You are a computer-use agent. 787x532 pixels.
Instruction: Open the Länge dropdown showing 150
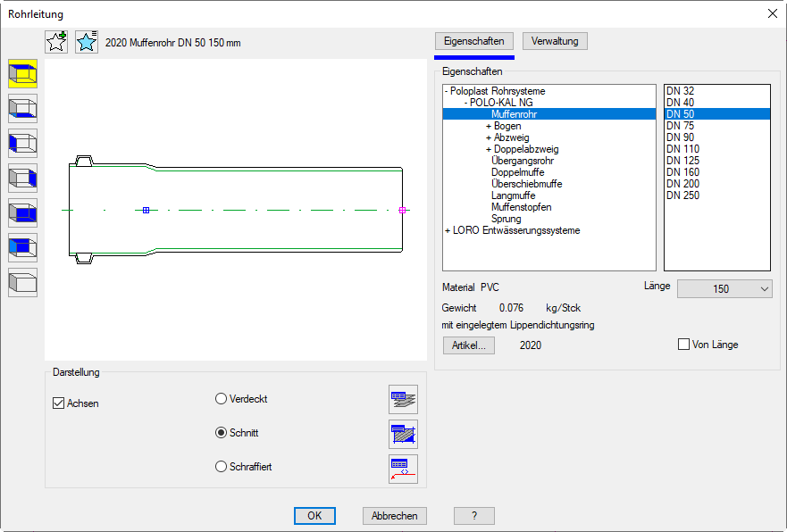724,289
